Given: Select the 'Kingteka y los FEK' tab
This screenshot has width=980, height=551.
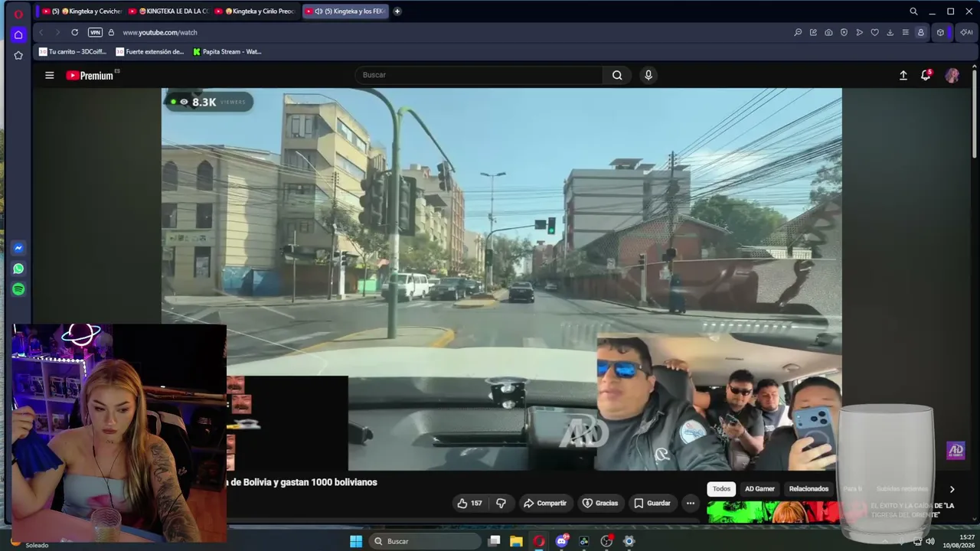Looking at the screenshot, I should tap(345, 11).
